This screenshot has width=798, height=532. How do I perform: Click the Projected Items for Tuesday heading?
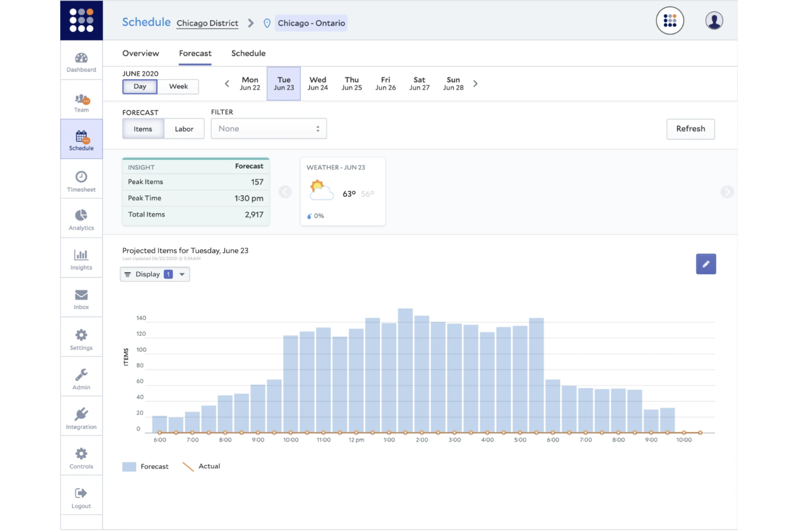[x=185, y=251]
